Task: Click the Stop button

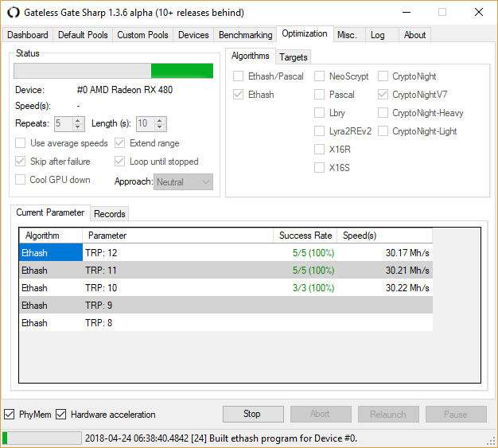Action: click(x=253, y=414)
